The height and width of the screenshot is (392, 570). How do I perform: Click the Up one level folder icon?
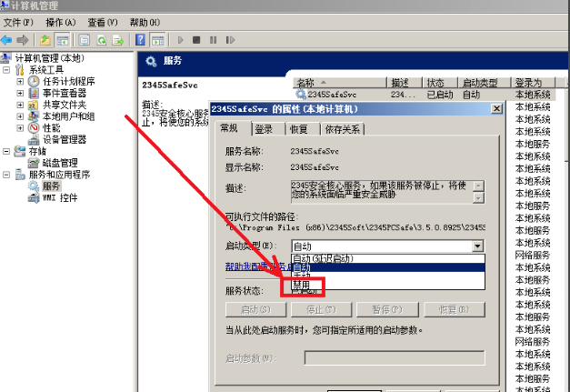[45, 40]
